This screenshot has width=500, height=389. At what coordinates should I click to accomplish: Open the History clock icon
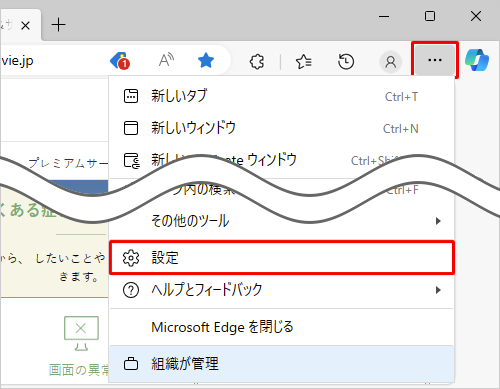(346, 62)
